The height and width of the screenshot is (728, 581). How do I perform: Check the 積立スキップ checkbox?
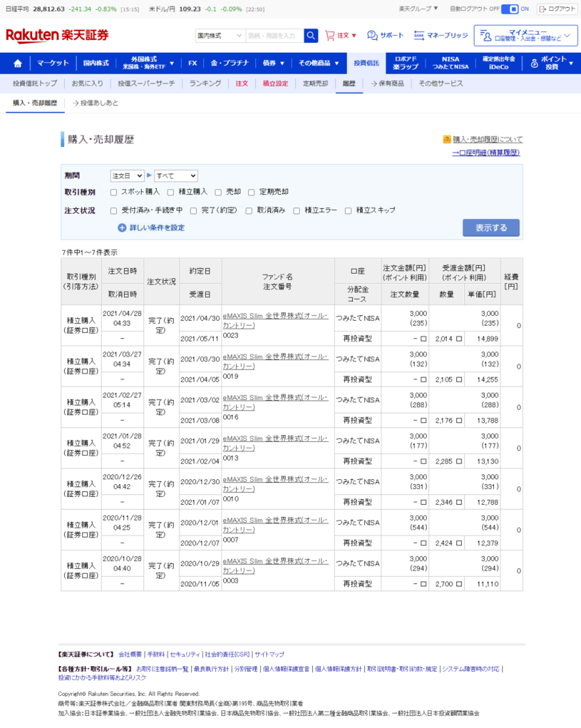(348, 211)
